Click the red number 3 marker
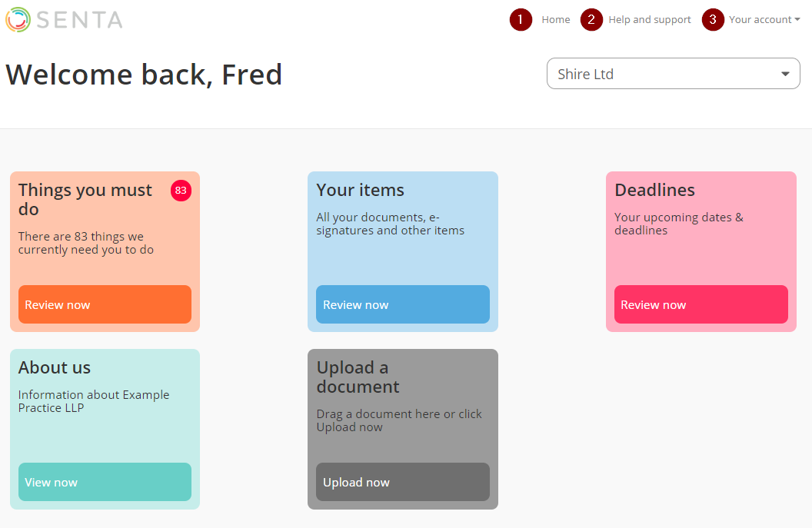This screenshot has height=528, width=812. (x=713, y=20)
